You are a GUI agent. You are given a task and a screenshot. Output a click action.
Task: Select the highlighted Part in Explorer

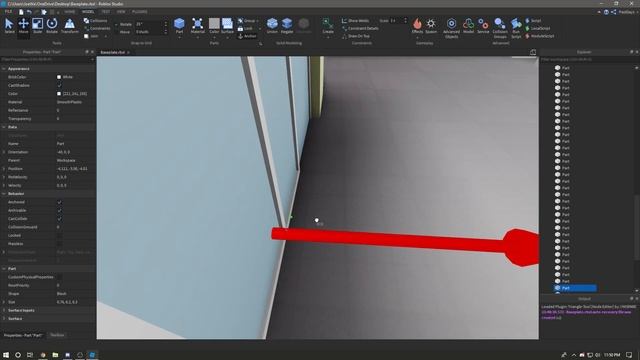click(575, 288)
